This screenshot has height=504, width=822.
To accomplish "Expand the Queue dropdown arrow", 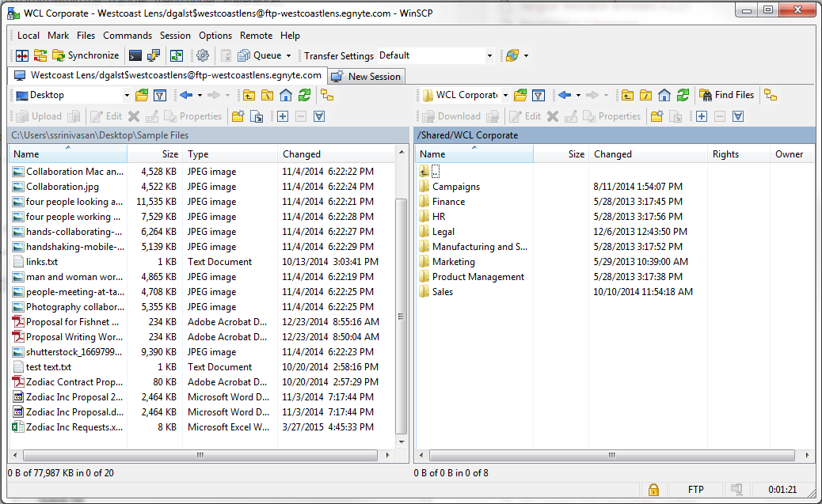I will click(288, 55).
